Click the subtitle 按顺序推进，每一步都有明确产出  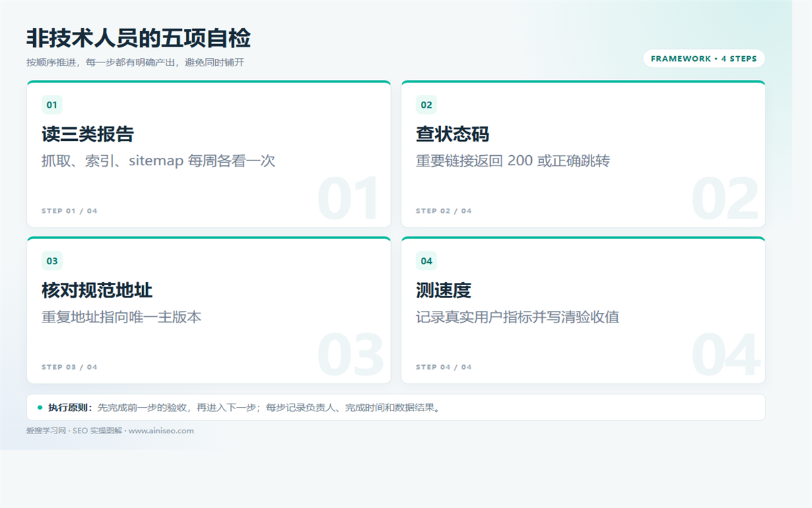135,62
